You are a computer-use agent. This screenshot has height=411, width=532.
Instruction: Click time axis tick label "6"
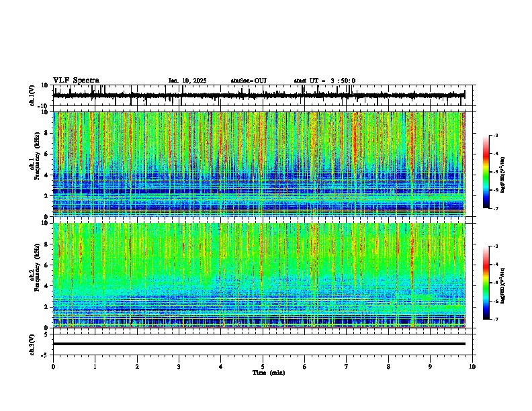(304, 367)
